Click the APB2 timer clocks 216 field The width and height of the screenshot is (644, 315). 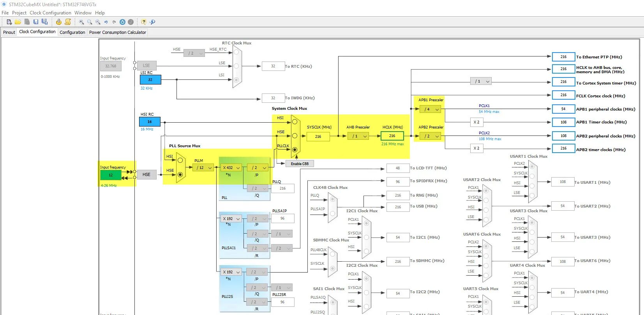563,148
